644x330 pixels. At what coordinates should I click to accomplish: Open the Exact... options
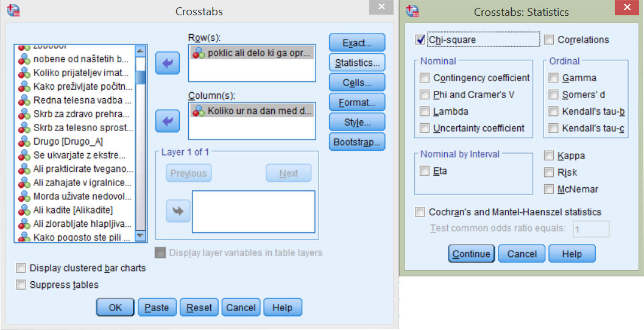(357, 43)
